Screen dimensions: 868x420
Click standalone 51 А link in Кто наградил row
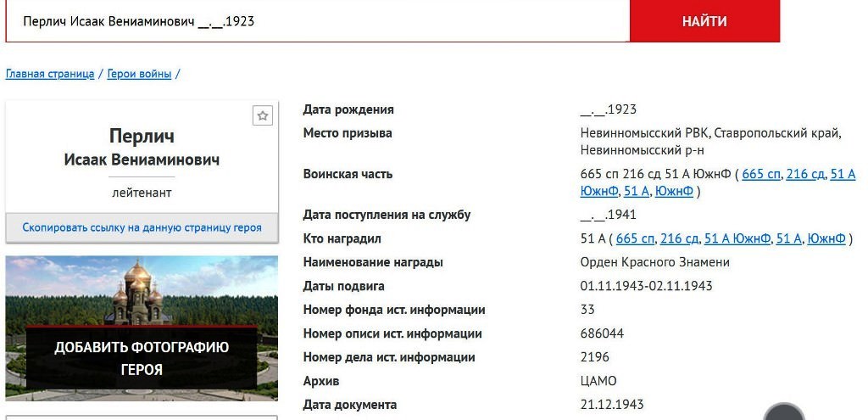click(788, 238)
